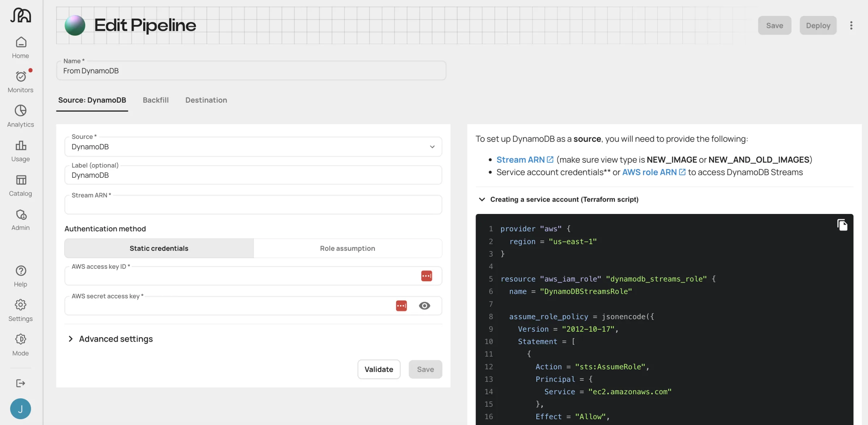Click the Deploy button
The image size is (868, 425).
click(x=818, y=25)
